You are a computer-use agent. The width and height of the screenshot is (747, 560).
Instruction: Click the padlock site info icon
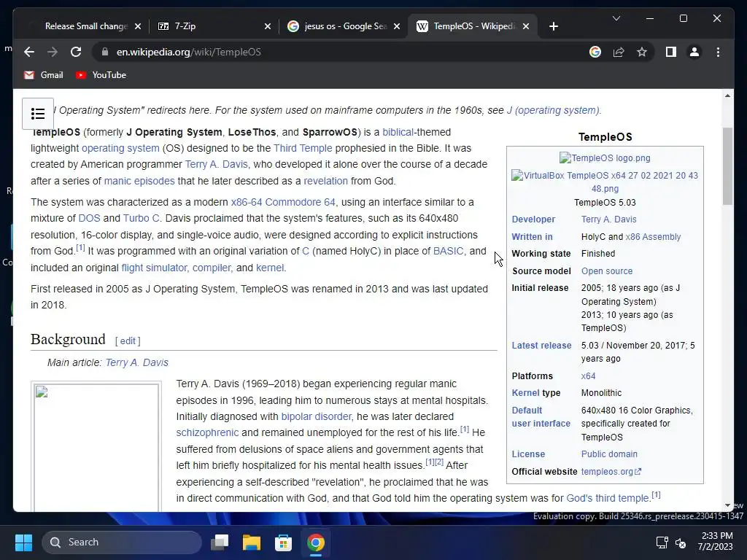105,52
